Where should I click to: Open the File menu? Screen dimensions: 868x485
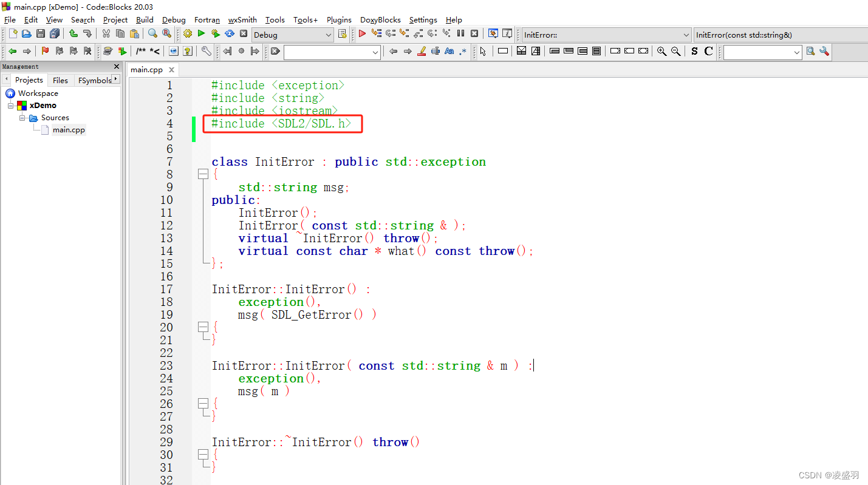(x=10, y=19)
